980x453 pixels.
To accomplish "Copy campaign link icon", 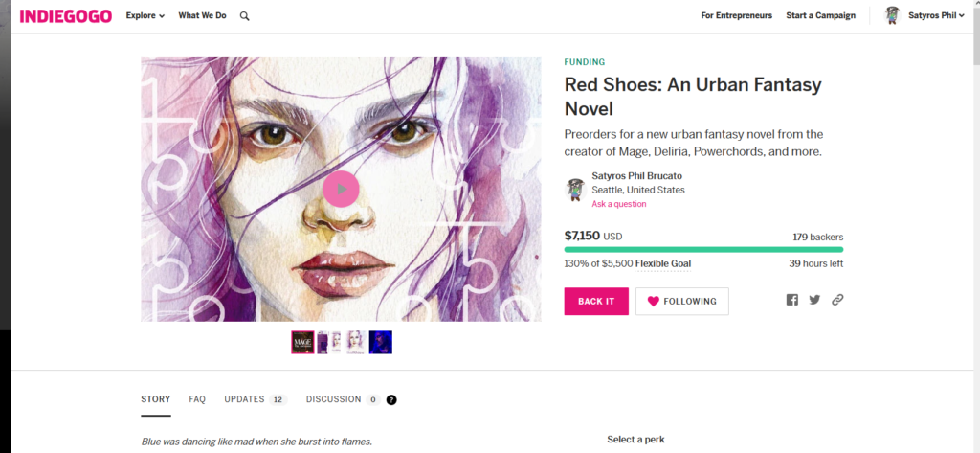I will (837, 300).
